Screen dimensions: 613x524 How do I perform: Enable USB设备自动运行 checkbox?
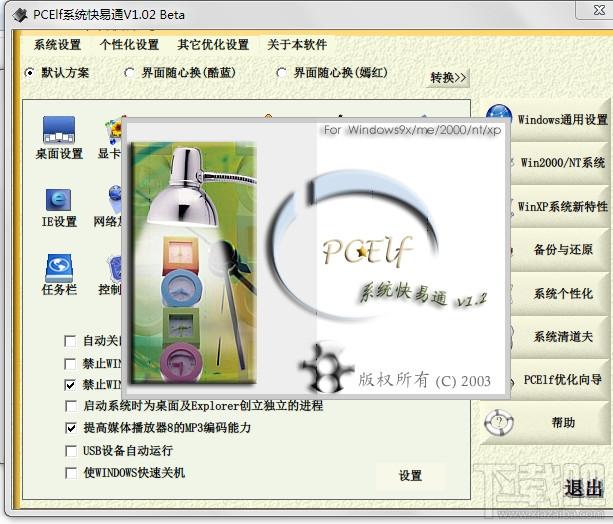[71, 450]
